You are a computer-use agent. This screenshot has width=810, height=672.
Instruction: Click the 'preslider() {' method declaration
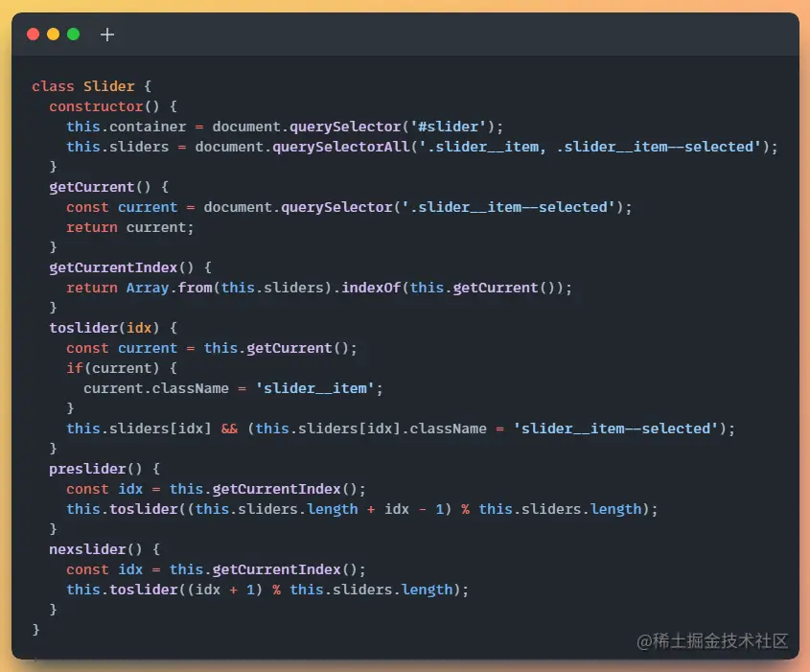point(104,469)
